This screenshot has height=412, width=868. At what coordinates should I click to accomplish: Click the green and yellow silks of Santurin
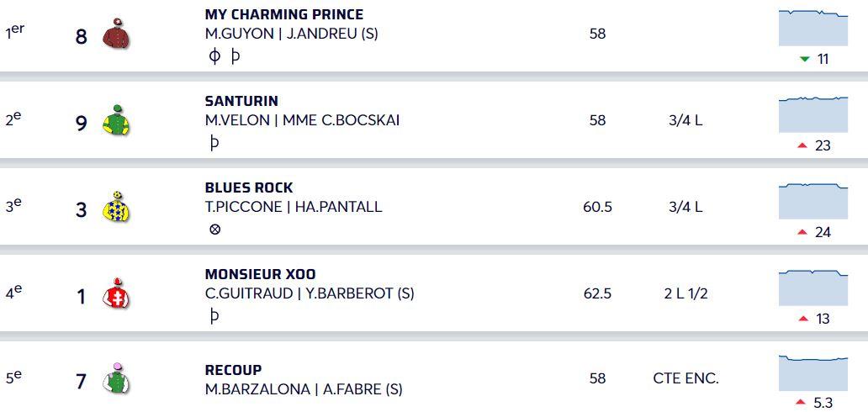[x=116, y=120]
